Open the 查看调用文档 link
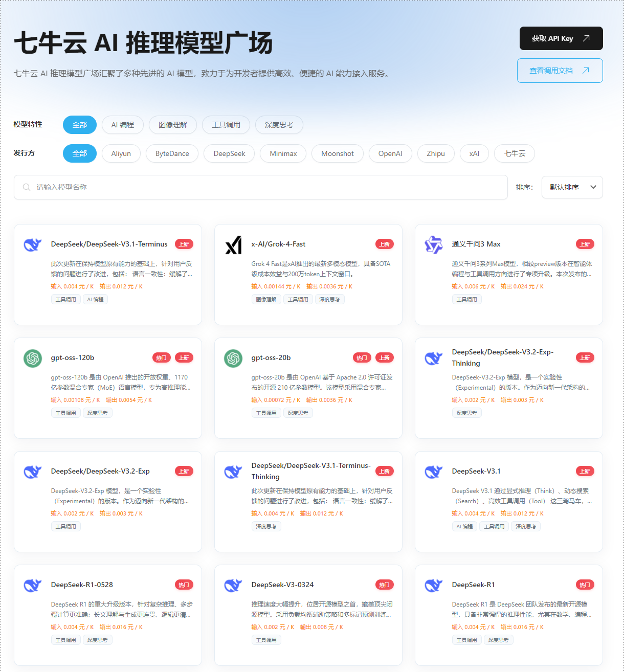 (x=560, y=71)
